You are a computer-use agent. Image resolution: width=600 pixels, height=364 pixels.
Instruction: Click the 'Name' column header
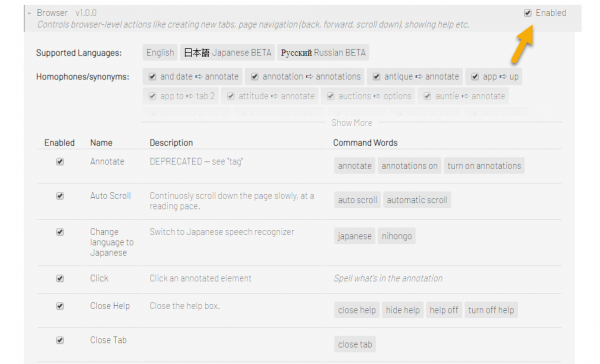click(x=101, y=143)
